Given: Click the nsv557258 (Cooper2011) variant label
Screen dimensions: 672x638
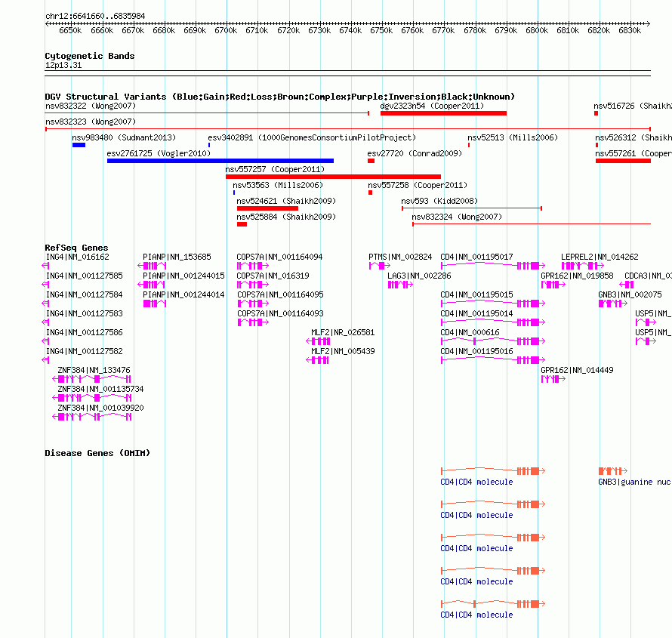Looking at the screenshot, I should [x=418, y=185].
